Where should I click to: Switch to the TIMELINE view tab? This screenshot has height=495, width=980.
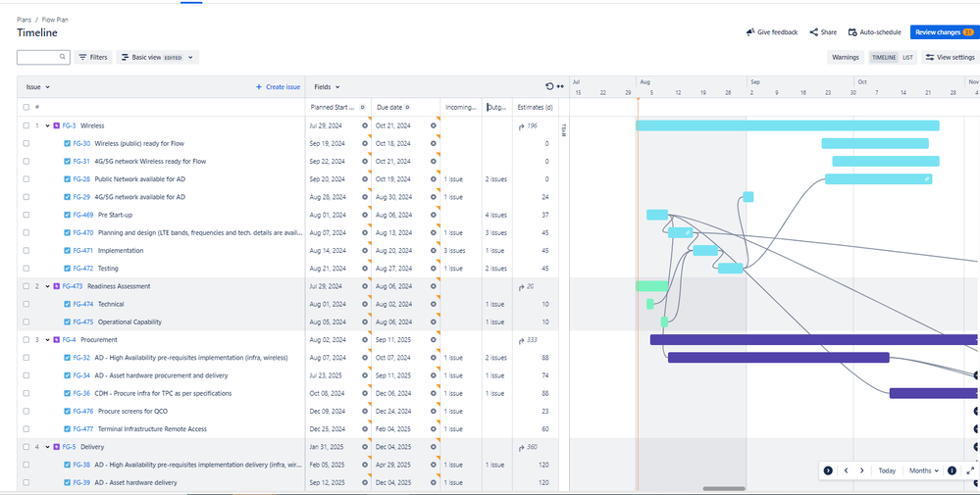coord(884,58)
